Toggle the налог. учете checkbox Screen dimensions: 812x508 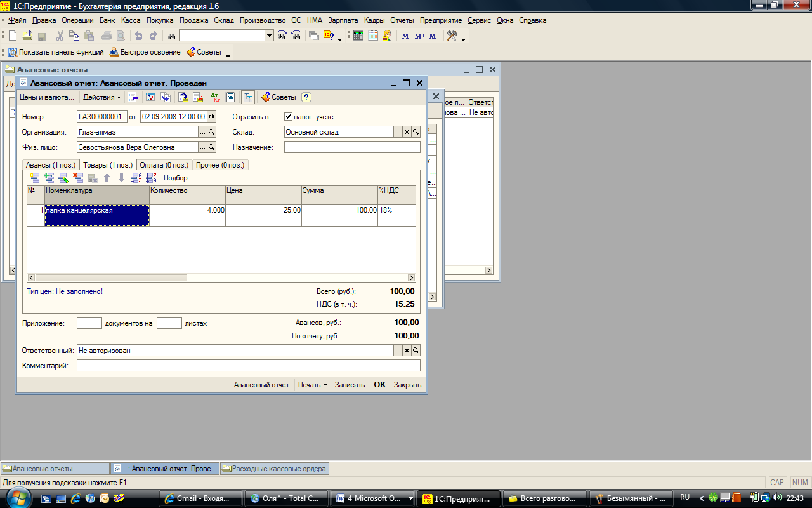click(289, 117)
